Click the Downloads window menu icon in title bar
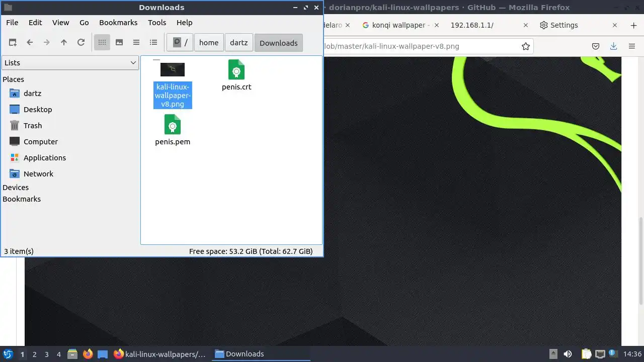This screenshot has width=644, height=362. click(x=8, y=8)
